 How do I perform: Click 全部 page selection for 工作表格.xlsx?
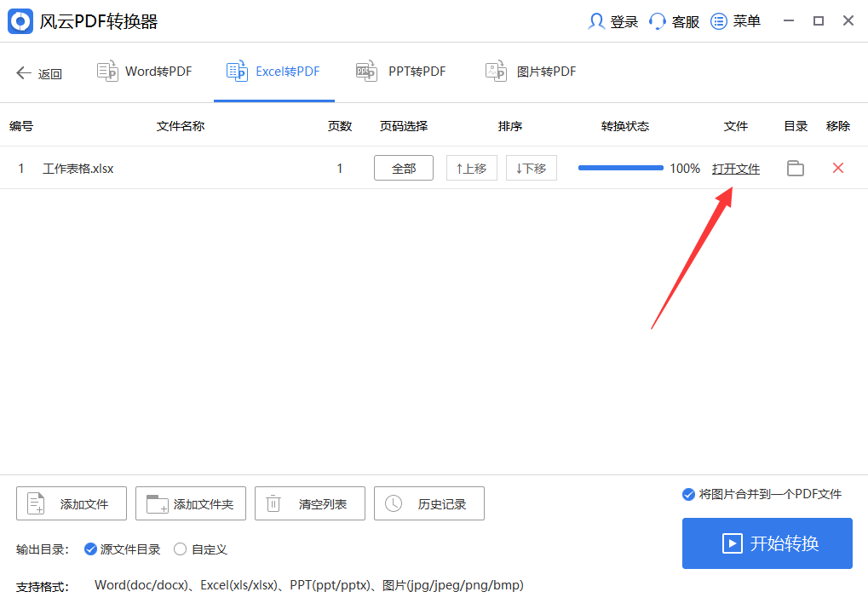(x=404, y=168)
